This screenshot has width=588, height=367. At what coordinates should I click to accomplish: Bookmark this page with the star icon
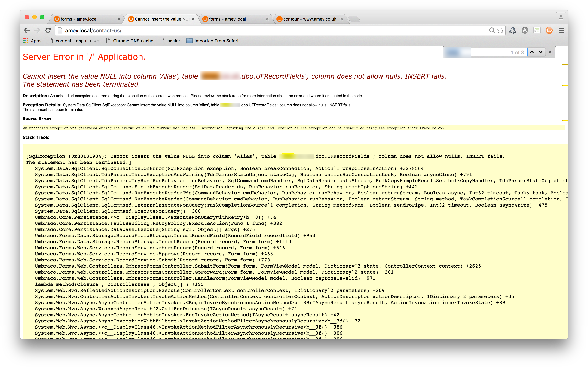click(x=500, y=30)
